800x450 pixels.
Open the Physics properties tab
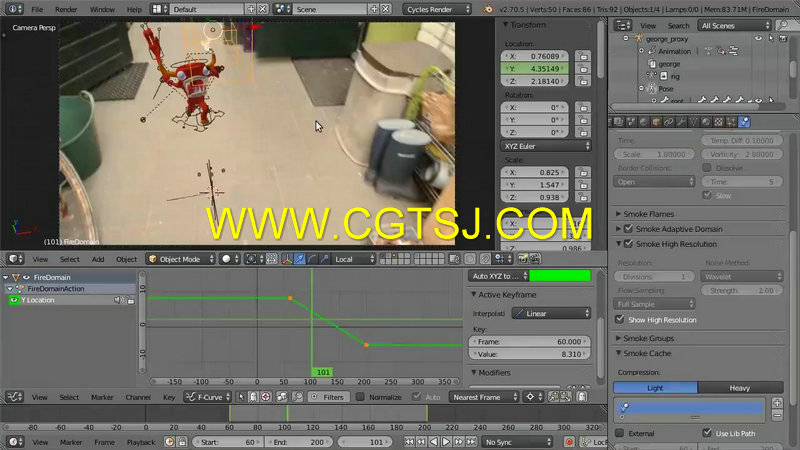(744, 122)
